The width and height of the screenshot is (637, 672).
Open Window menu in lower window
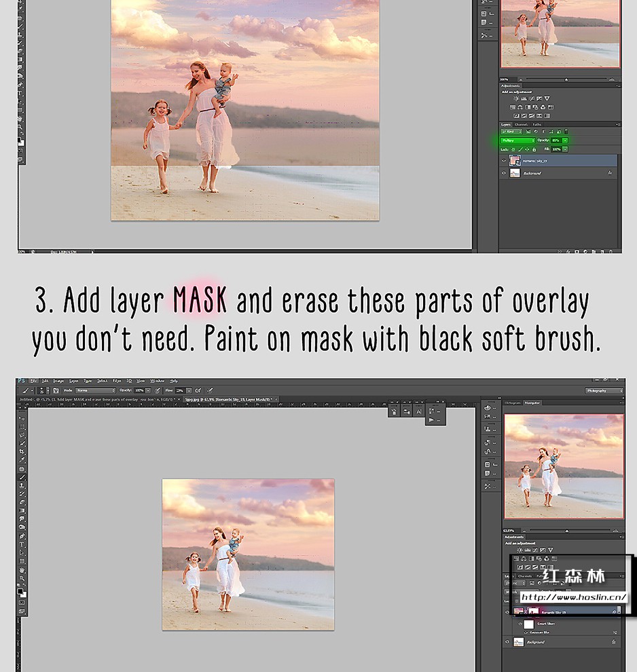coord(157,381)
